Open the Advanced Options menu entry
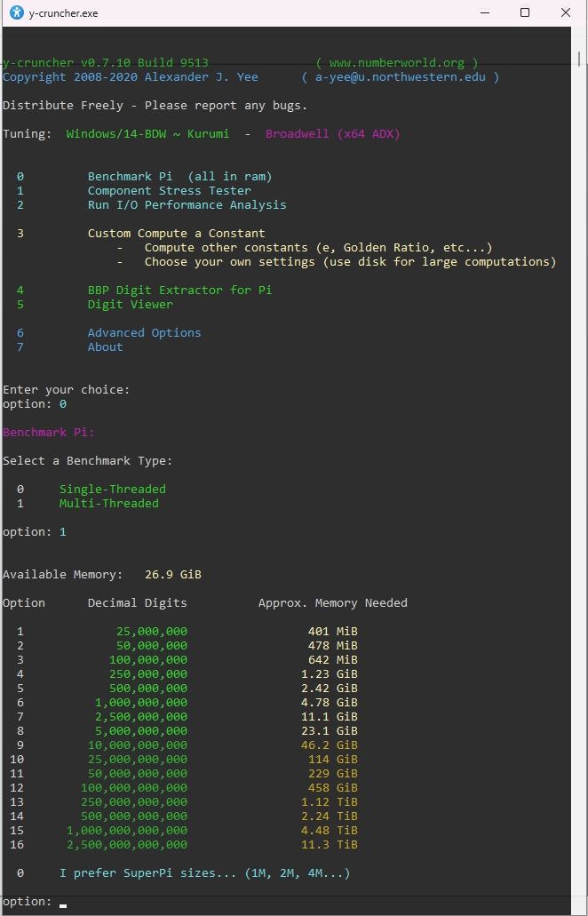Viewport: 588px width, 916px height. tap(144, 333)
